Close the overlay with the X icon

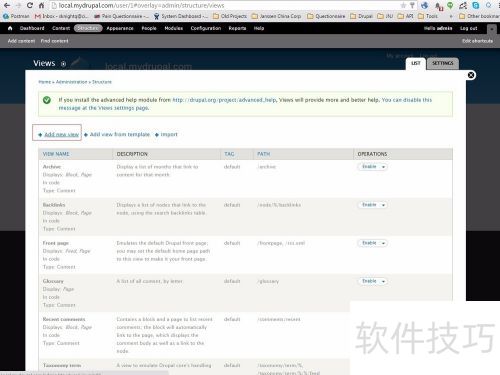click(471, 75)
